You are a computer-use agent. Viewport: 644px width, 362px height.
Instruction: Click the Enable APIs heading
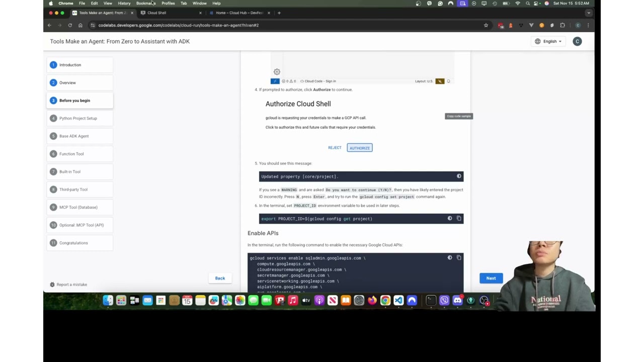coord(263,233)
